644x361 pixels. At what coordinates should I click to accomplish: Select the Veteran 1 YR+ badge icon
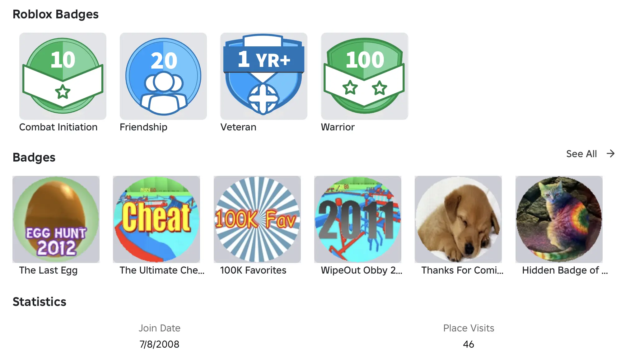[264, 76]
